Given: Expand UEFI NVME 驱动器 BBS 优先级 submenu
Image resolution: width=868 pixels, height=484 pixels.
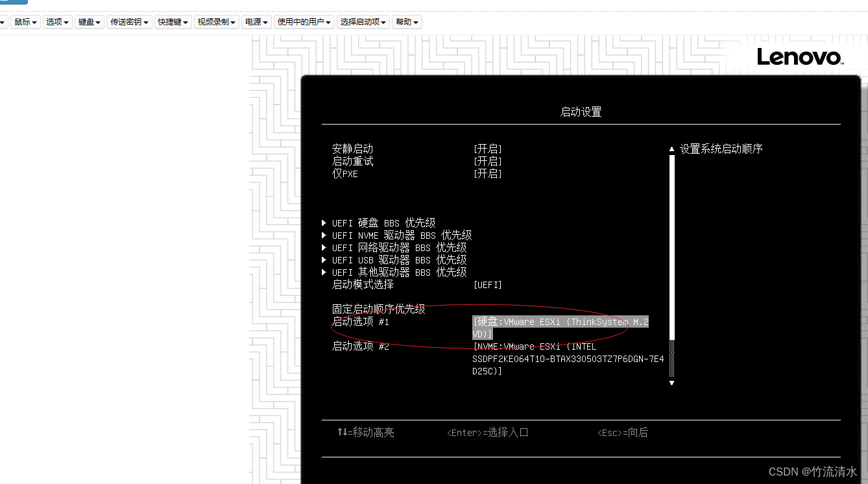Looking at the screenshot, I should coord(397,236).
